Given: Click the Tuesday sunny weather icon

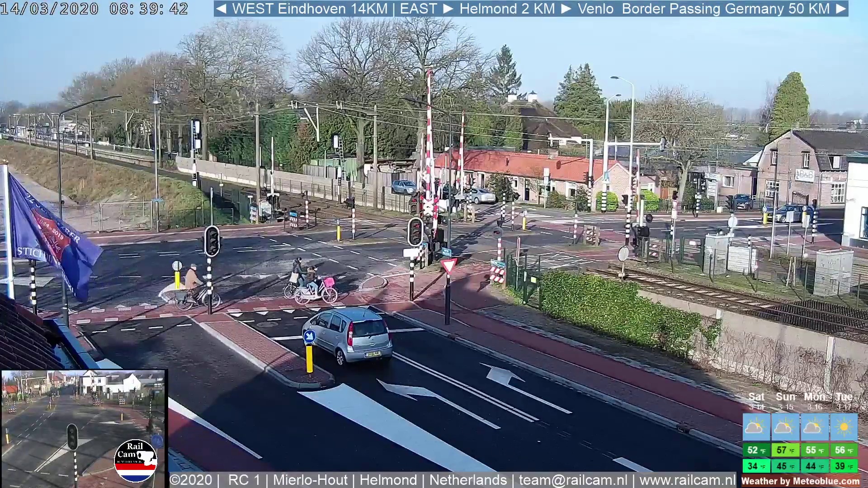Looking at the screenshot, I should point(843,427).
